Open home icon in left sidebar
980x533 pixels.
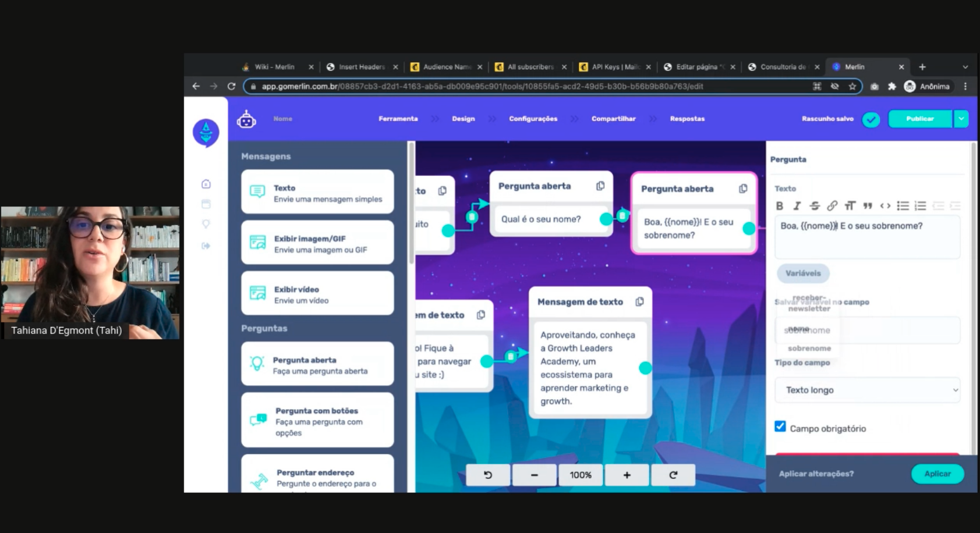coord(206,184)
